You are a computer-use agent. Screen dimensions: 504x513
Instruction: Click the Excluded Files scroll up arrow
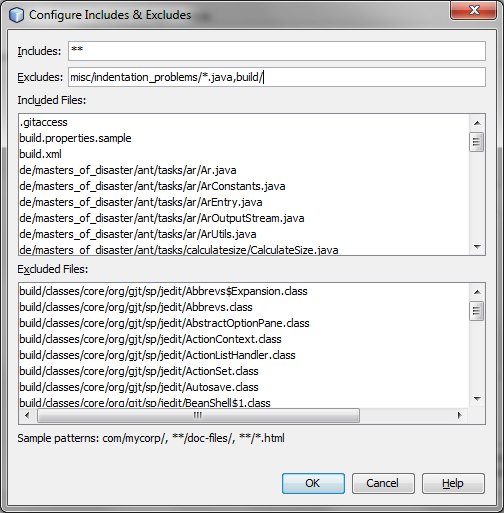click(x=477, y=292)
